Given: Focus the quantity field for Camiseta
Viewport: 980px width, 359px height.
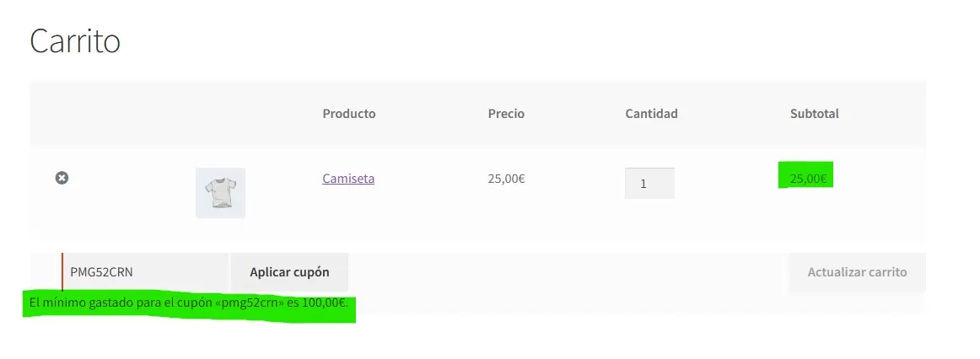Looking at the screenshot, I should [x=649, y=183].
